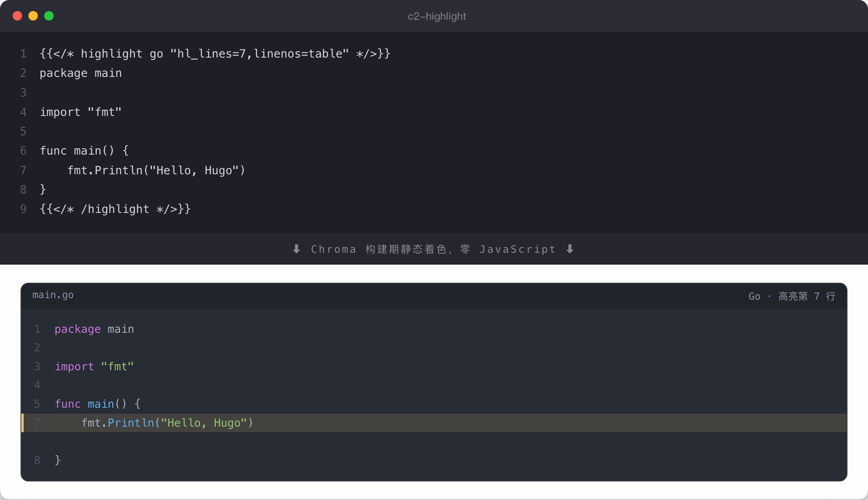Click colored 'package main' in rendered output
868x500 pixels.
pyautogui.click(x=94, y=329)
